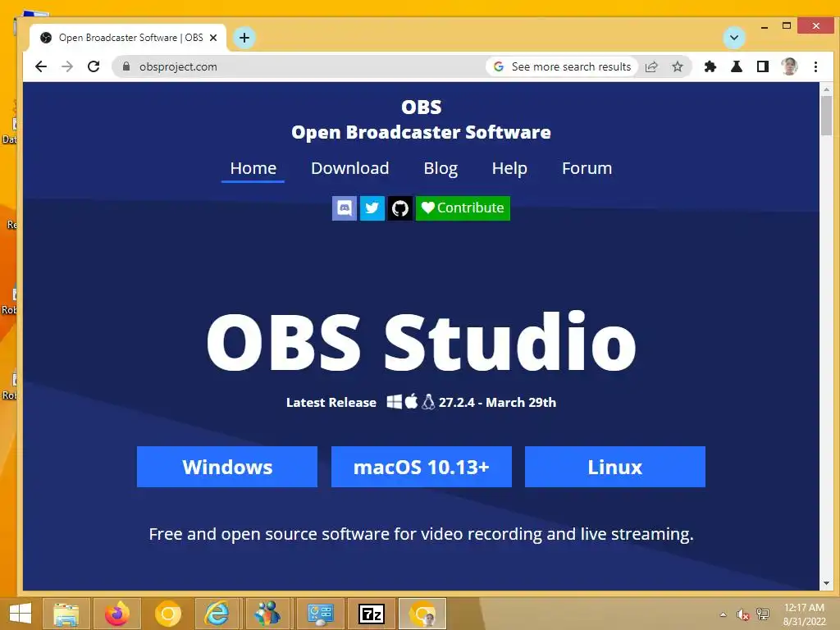Click the green Contribute button
This screenshot has height=630, width=840.
[463, 208]
